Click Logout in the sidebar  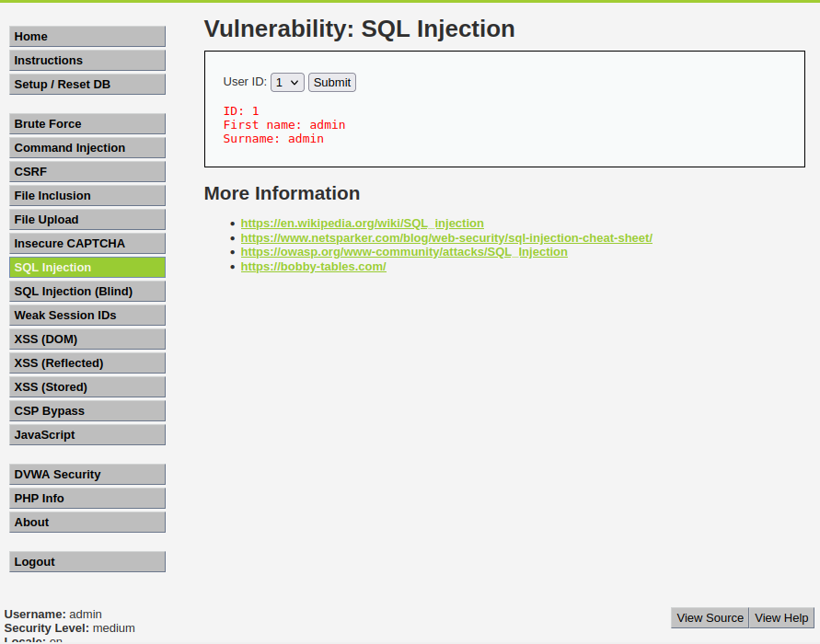coord(87,561)
